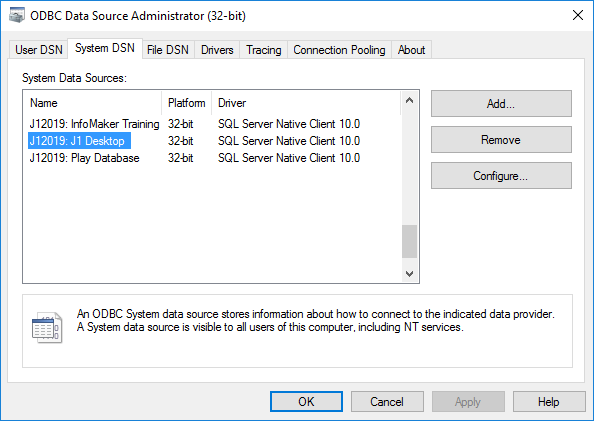Viewport: 594px width, 421px height.
Task: Open the File DSN tab
Action: 168,50
